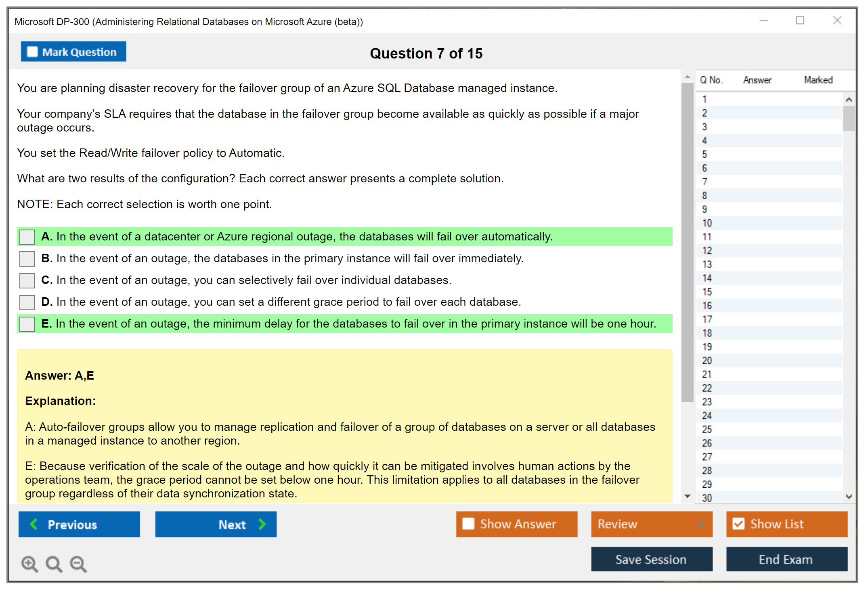Check answer option C checkbox

click(x=27, y=280)
